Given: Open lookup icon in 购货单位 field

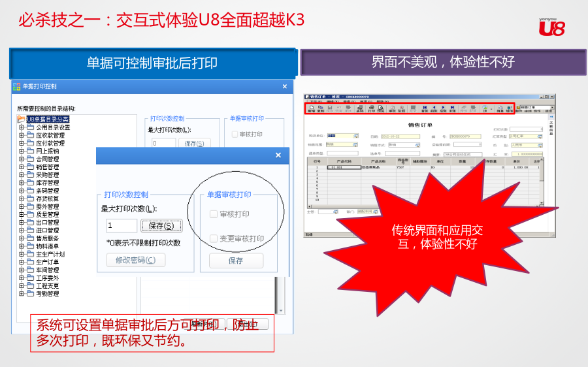Looking at the screenshot, I should pyautogui.click(x=356, y=136).
